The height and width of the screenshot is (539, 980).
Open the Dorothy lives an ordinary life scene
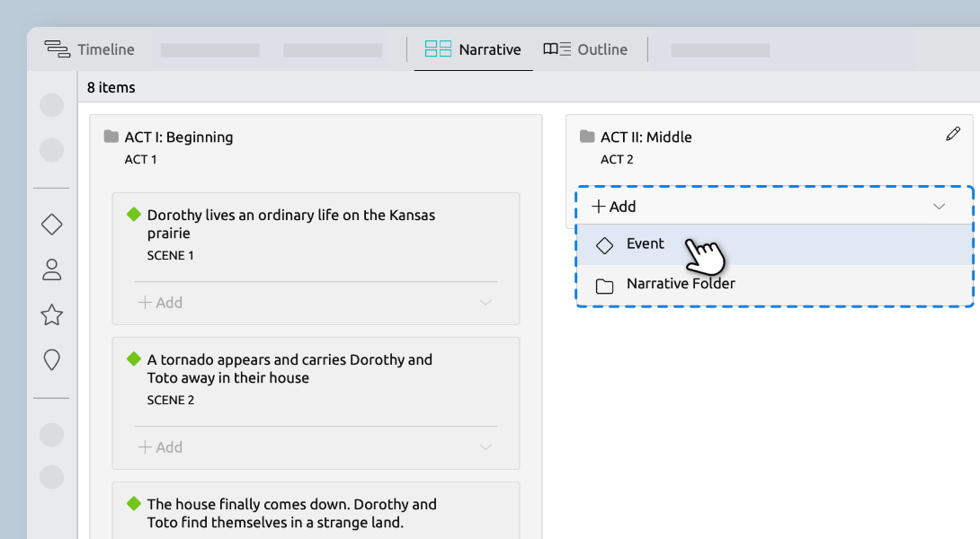[x=291, y=224]
